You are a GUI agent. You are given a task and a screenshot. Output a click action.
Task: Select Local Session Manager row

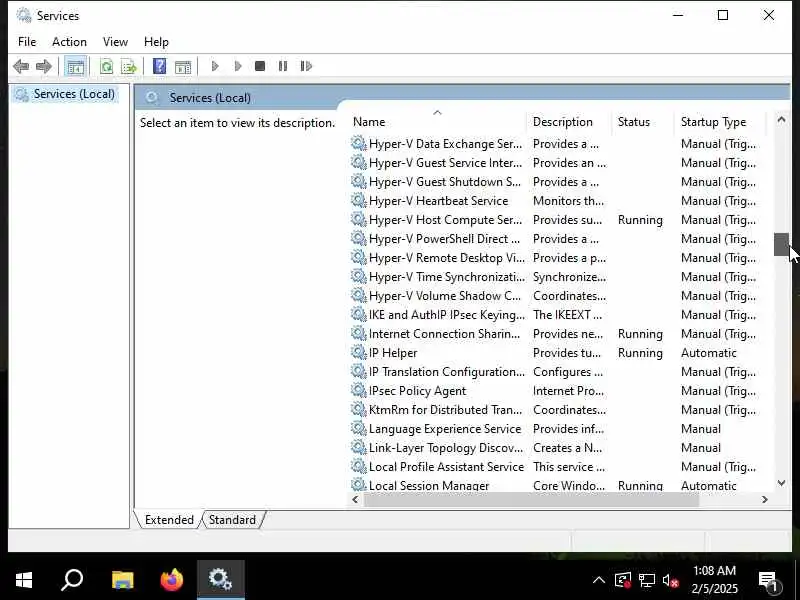(x=558, y=485)
